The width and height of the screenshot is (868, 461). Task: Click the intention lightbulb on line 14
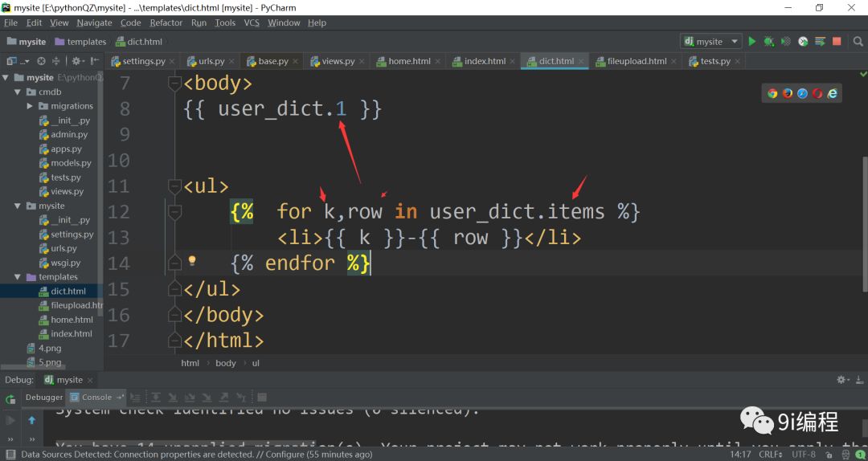click(x=192, y=261)
